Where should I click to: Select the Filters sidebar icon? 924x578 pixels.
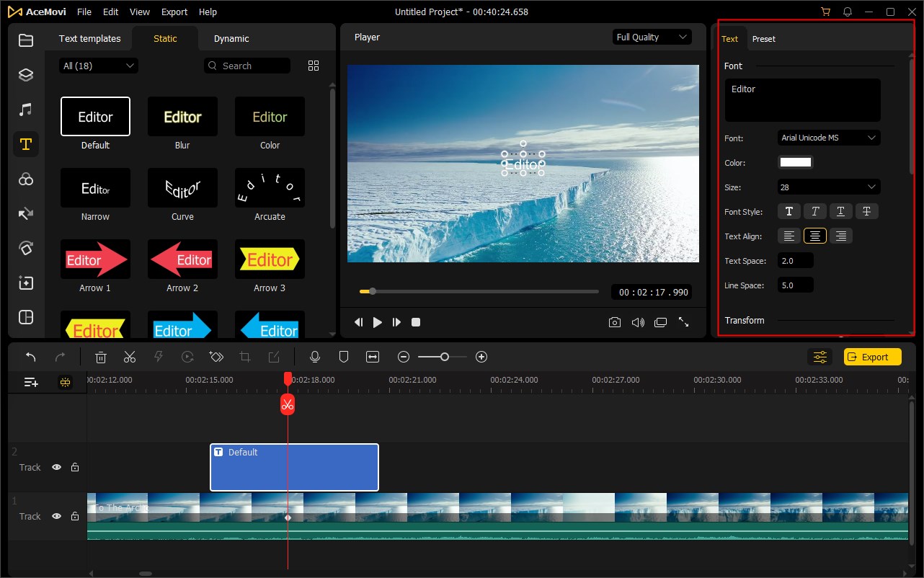pos(26,179)
